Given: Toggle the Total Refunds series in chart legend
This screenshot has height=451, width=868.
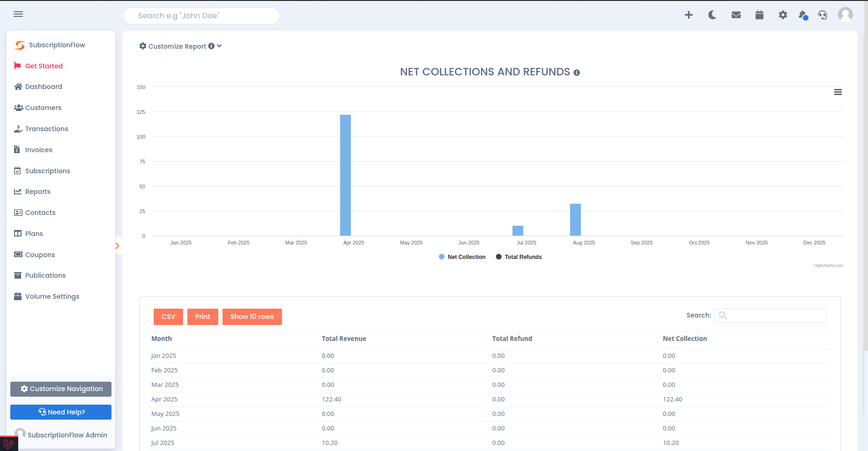Looking at the screenshot, I should click(x=519, y=257).
